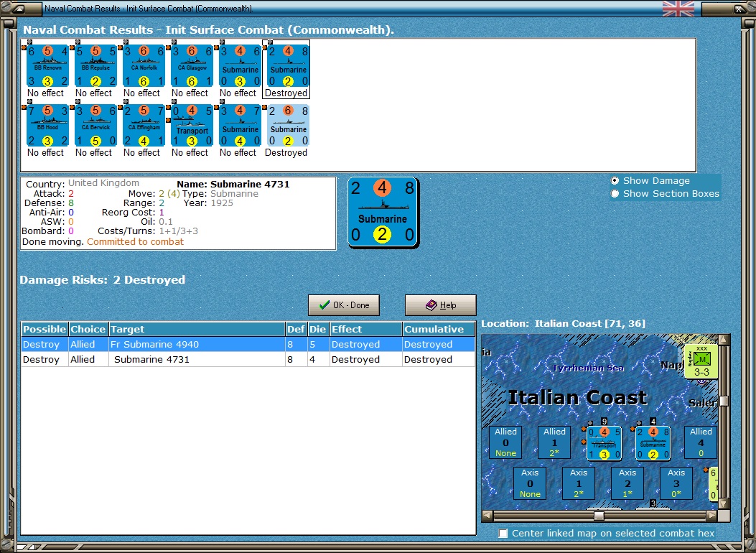This screenshot has height=553, width=756.
Task: Click map vertical scrollbar down arrow
Action: pyautogui.click(x=724, y=504)
